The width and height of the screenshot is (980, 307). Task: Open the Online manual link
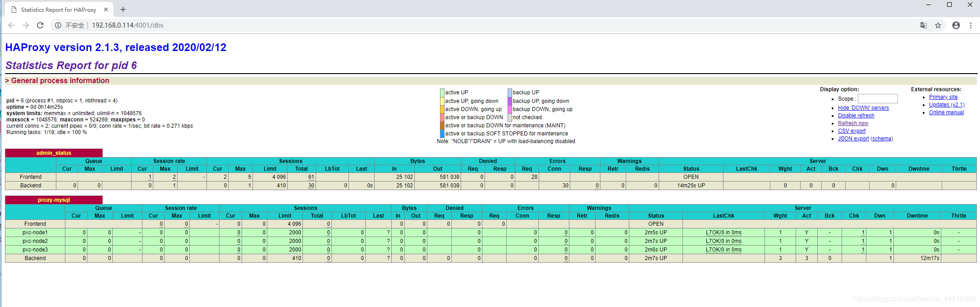(946, 112)
